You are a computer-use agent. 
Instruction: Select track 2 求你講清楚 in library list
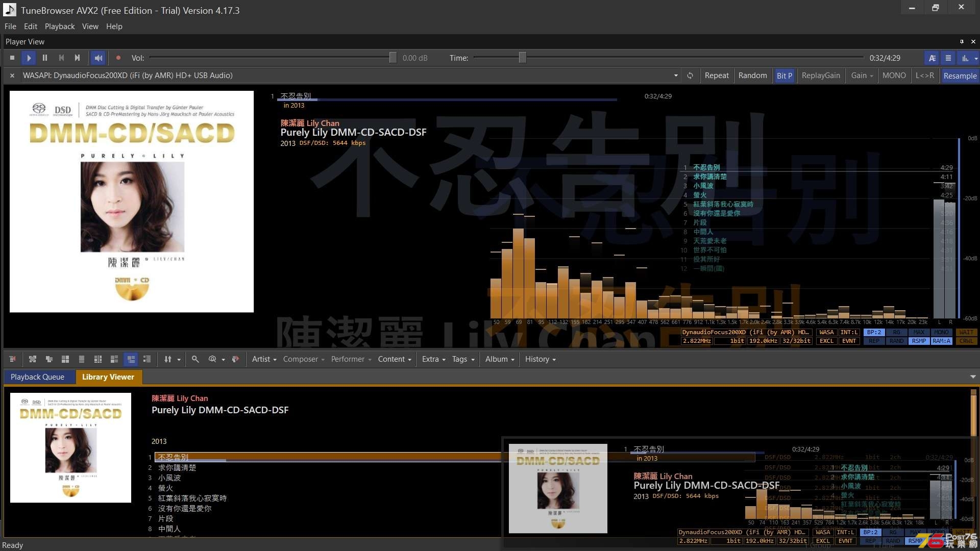(177, 468)
